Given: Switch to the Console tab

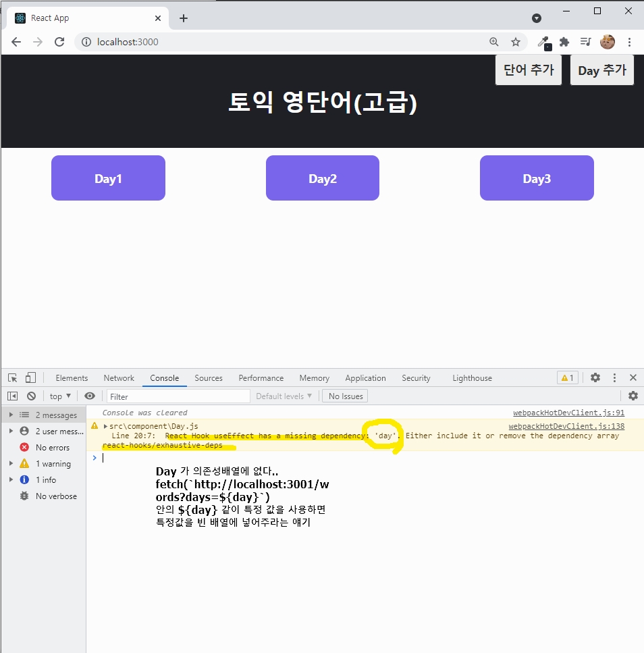Looking at the screenshot, I should coord(165,377).
